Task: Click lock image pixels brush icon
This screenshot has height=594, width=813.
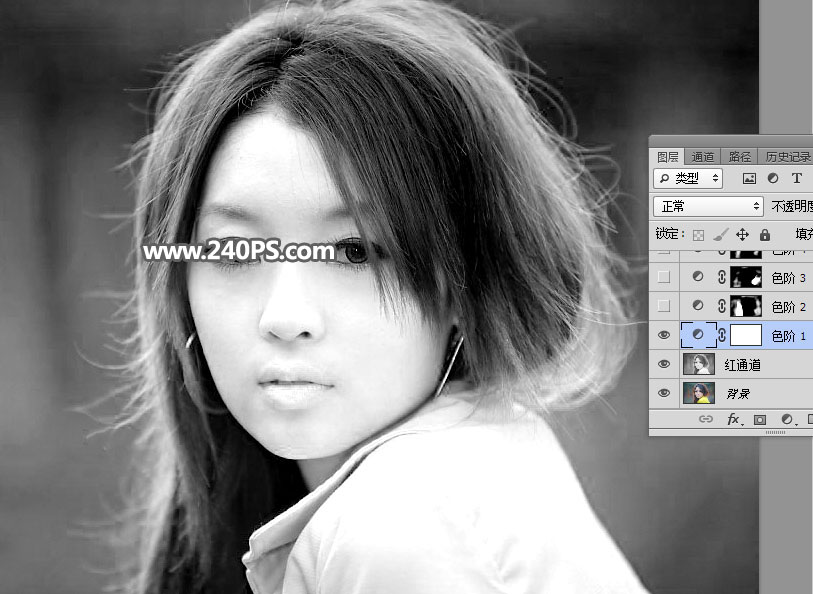Action: click(x=721, y=235)
